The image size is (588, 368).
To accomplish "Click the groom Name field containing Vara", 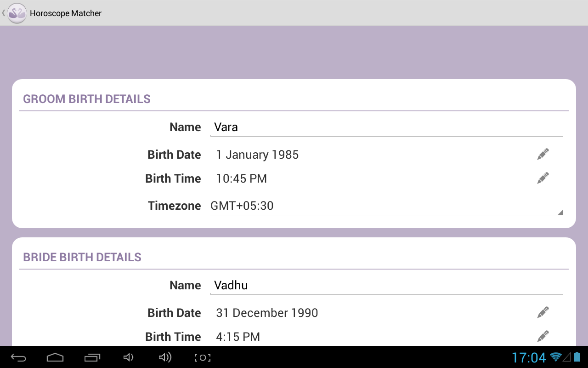I will (x=386, y=127).
